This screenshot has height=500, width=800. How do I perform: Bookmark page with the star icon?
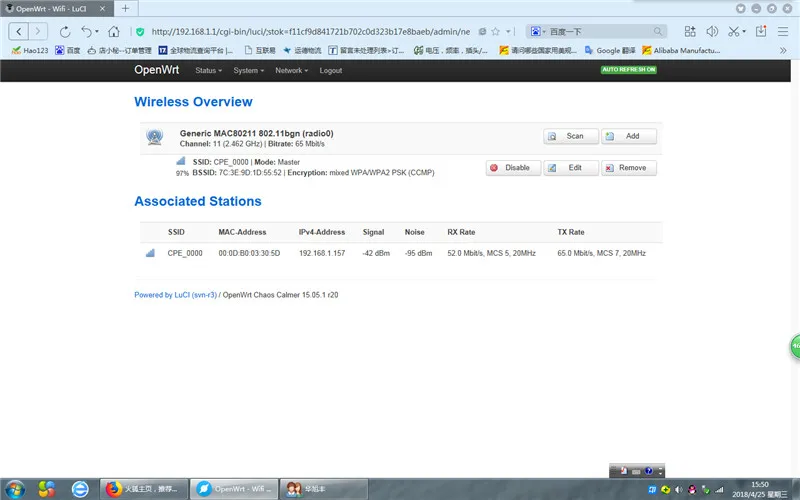click(495, 32)
